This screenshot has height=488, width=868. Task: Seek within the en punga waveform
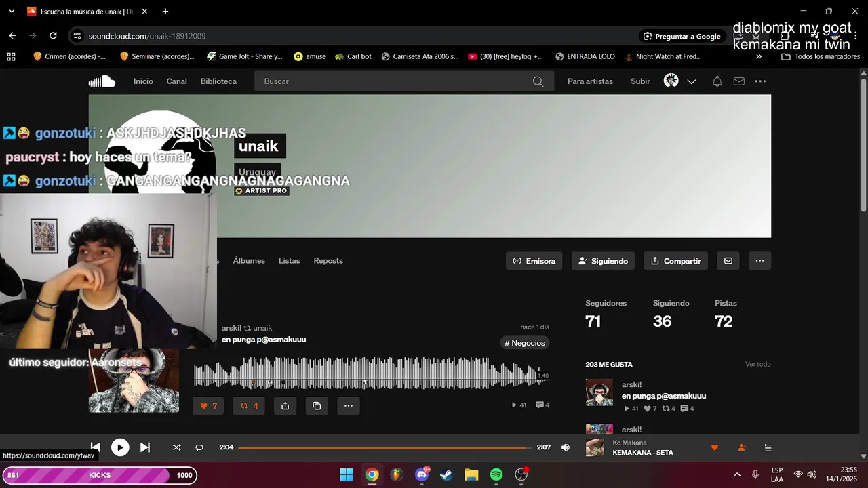tap(371, 373)
